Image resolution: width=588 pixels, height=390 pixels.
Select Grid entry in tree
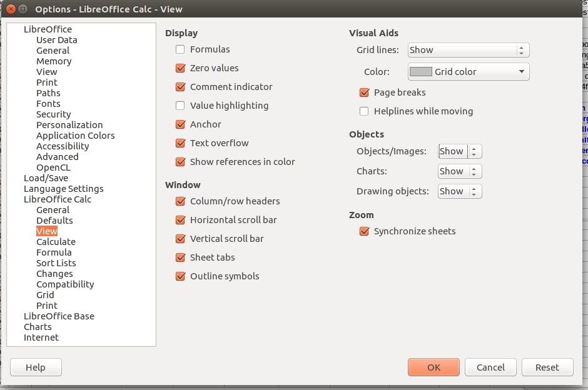45,295
